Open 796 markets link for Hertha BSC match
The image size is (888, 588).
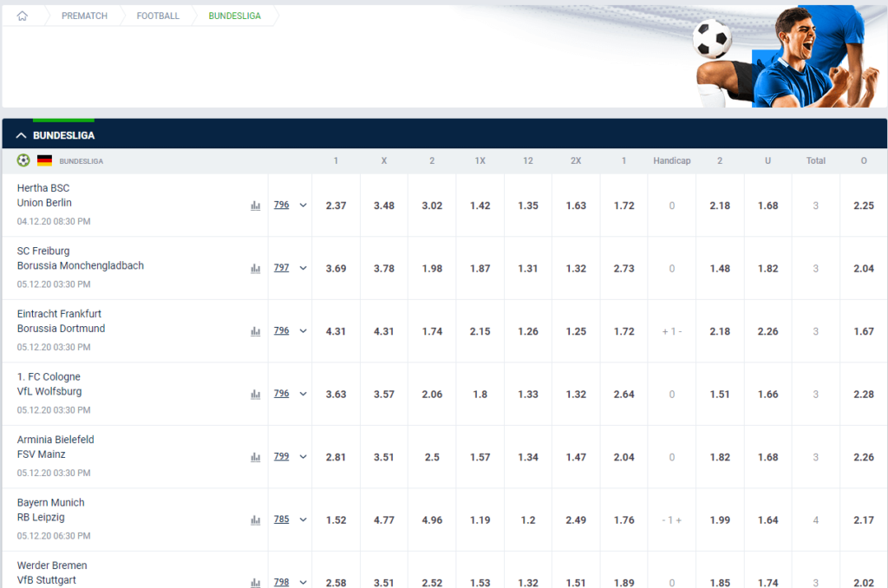282,205
